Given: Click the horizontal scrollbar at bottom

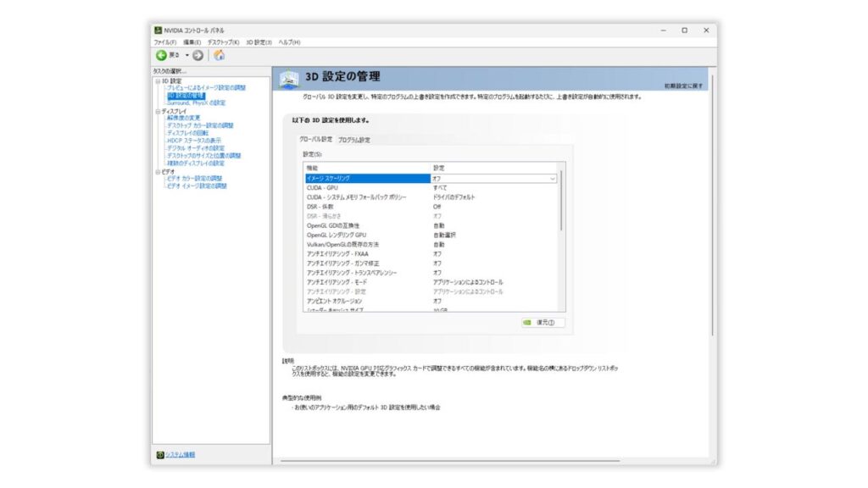Looking at the screenshot, I should 449,461.
